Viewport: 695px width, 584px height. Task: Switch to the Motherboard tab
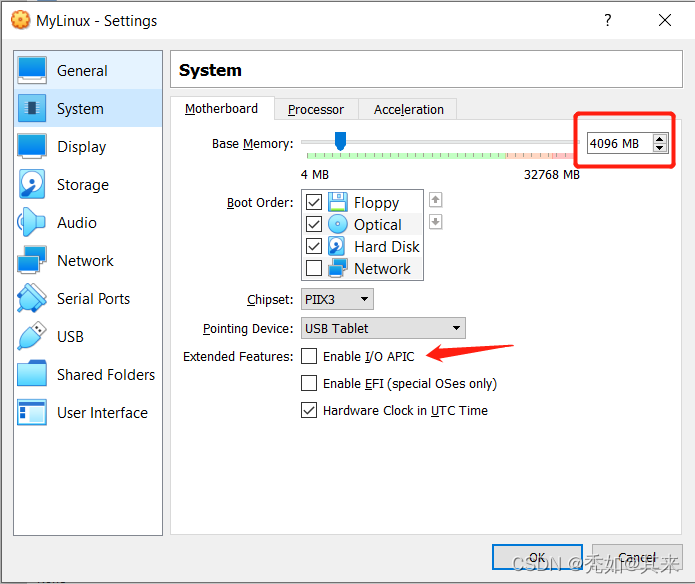pyautogui.click(x=222, y=109)
